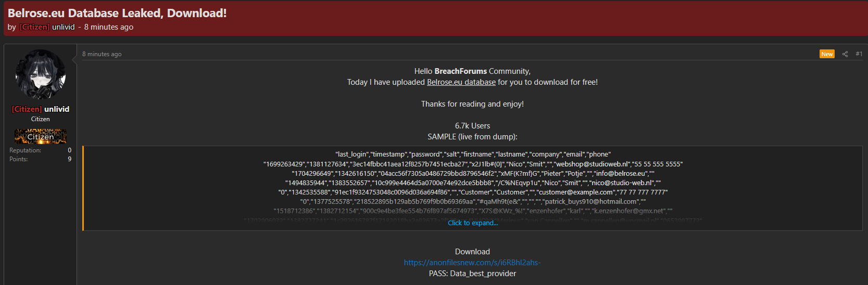Expand the sample with Click to expand
The width and height of the screenshot is (868, 285).
[x=473, y=223]
